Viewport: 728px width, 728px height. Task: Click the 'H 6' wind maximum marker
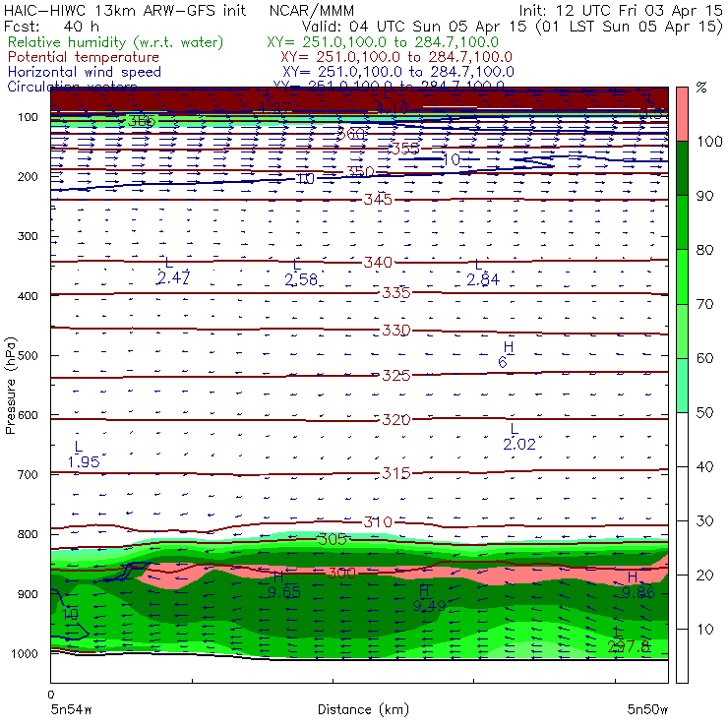pos(506,355)
